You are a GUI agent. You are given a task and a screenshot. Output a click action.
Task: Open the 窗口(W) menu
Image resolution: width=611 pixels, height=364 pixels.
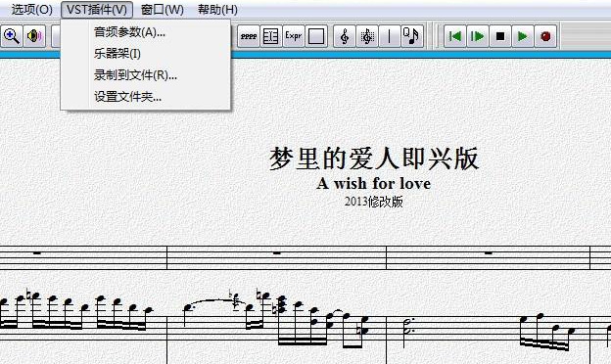[x=163, y=10]
